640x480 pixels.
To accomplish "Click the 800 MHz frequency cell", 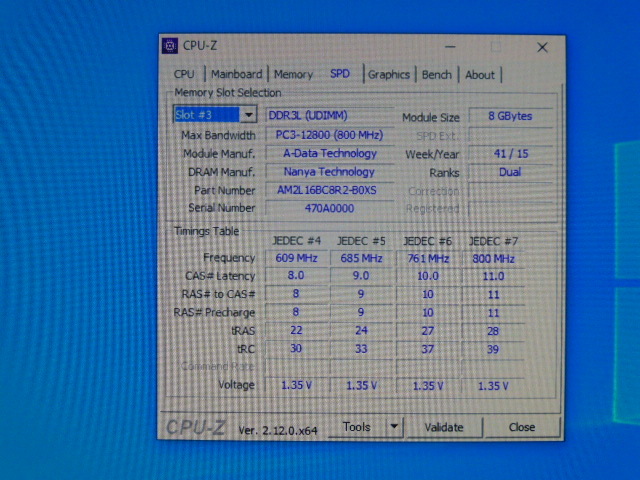I will (x=493, y=259).
